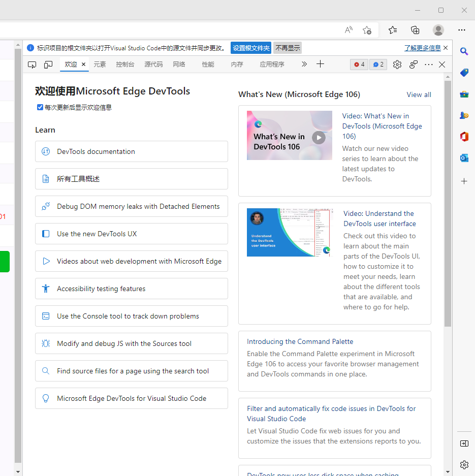Screen dimensions: 475x476
Task: Open the 了解更多信息 link
Action: (423, 48)
